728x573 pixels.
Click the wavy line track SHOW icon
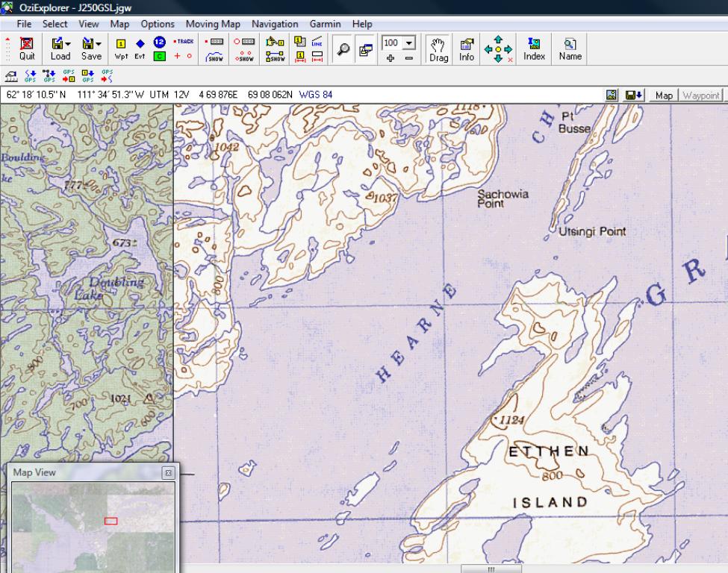[x=214, y=57]
